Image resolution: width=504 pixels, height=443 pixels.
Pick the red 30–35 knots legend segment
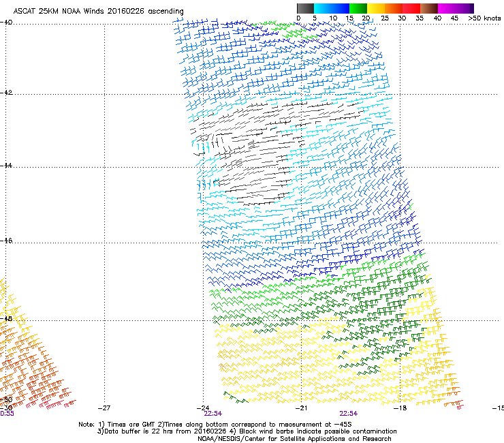(x=411, y=8)
